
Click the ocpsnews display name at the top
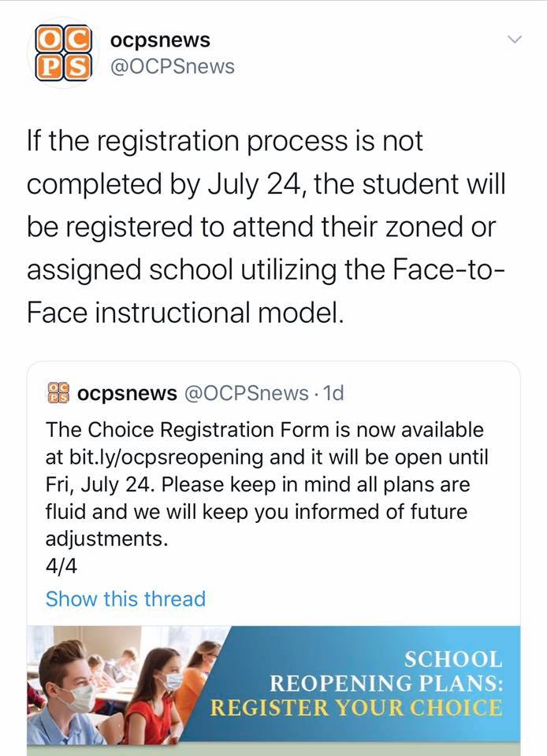(160, 40)
